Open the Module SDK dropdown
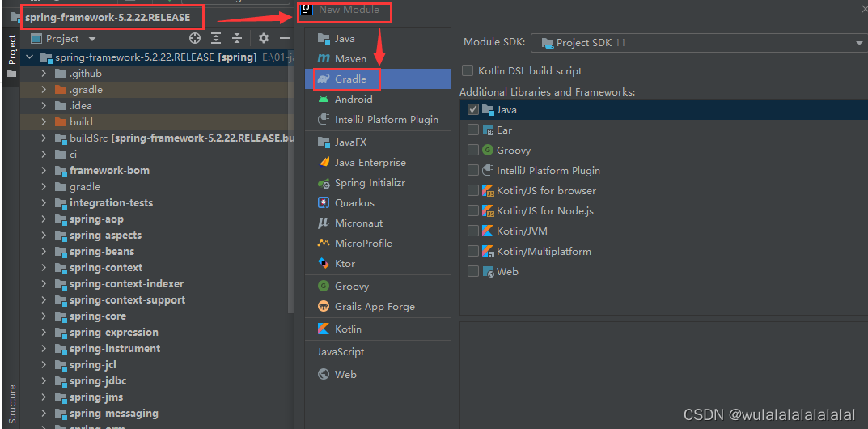The image size is (868, 429). (699, 43)
